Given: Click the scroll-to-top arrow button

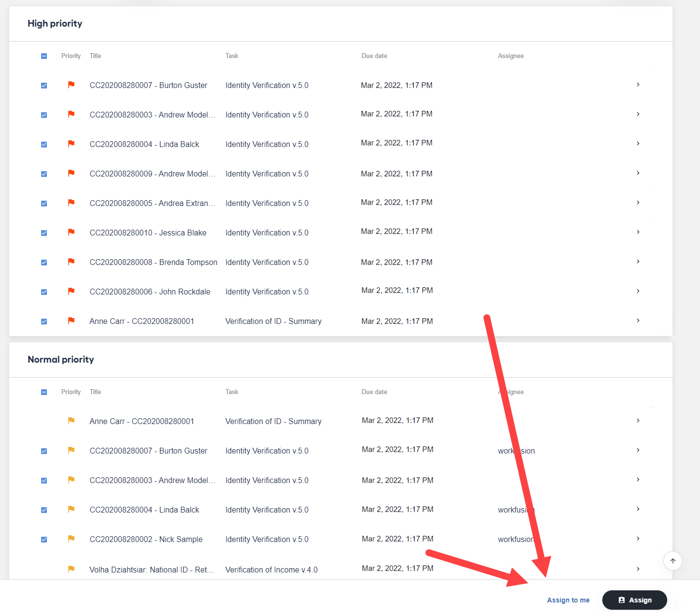Looking at the screenshot, I should point(672,561).
